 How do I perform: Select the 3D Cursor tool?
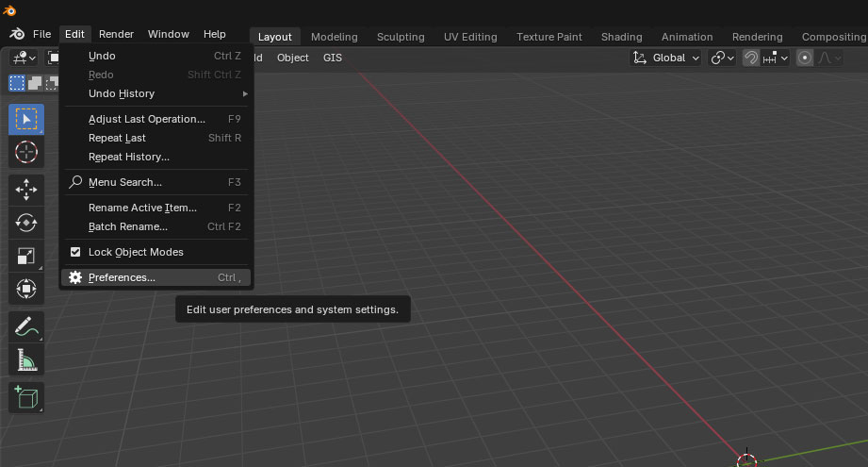(26, 152)
